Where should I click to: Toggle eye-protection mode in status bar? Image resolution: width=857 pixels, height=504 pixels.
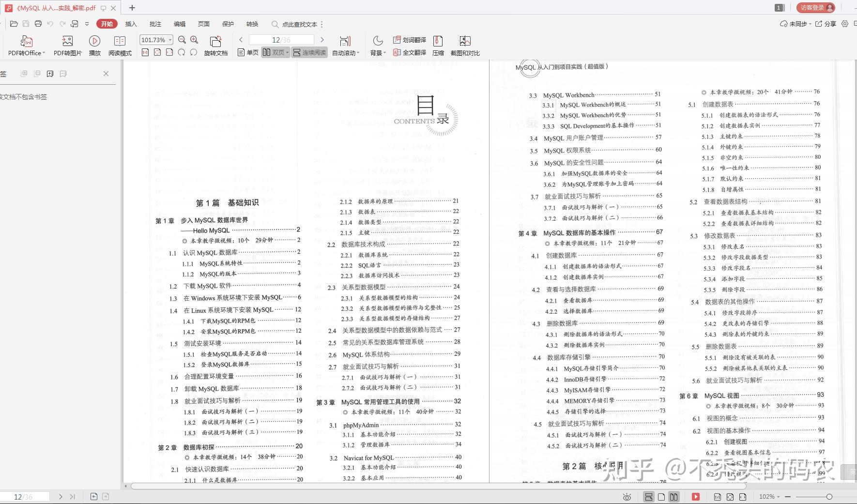(627, 497)
